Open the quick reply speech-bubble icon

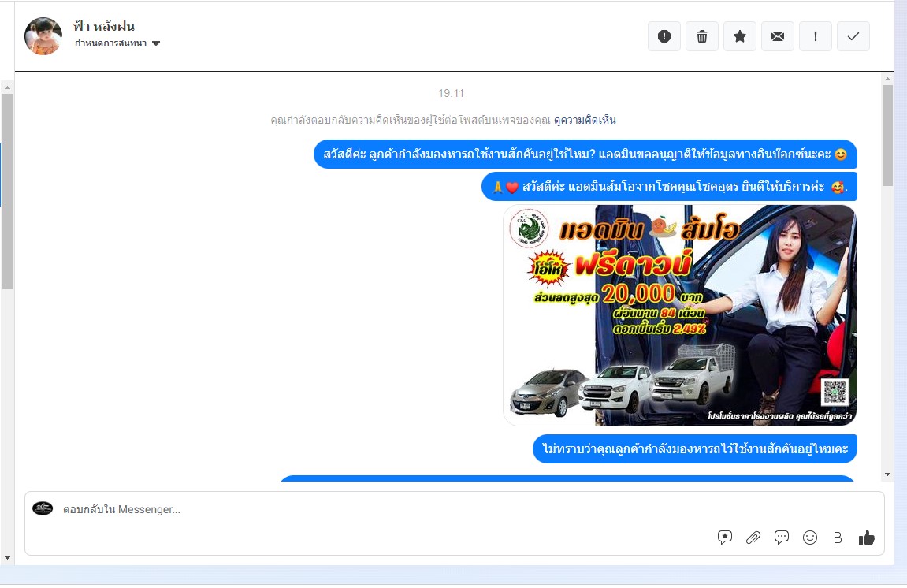tap(782, 538)
